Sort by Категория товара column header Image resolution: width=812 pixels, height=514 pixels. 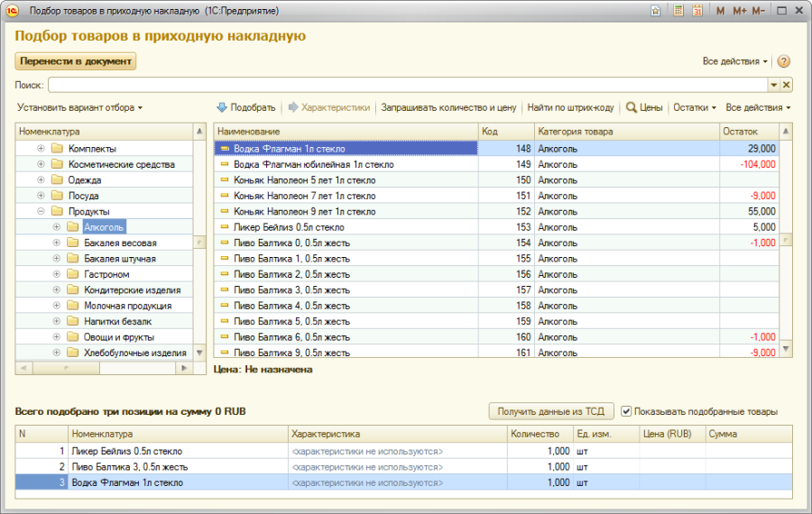click(x=627, y=132)
